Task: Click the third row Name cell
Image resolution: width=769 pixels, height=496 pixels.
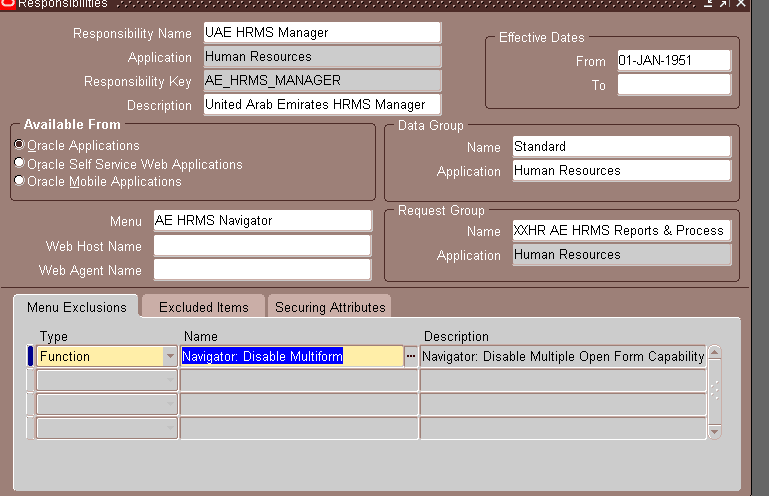Action: [299, 404]
